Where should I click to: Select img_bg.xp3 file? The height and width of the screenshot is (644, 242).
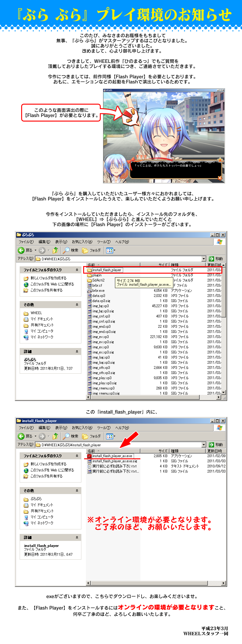[x=98, y=306]
